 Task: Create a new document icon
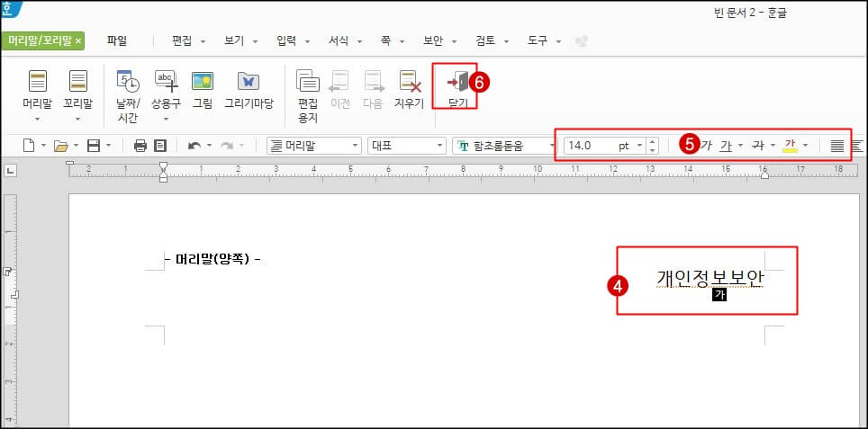(x=29, y=146)
